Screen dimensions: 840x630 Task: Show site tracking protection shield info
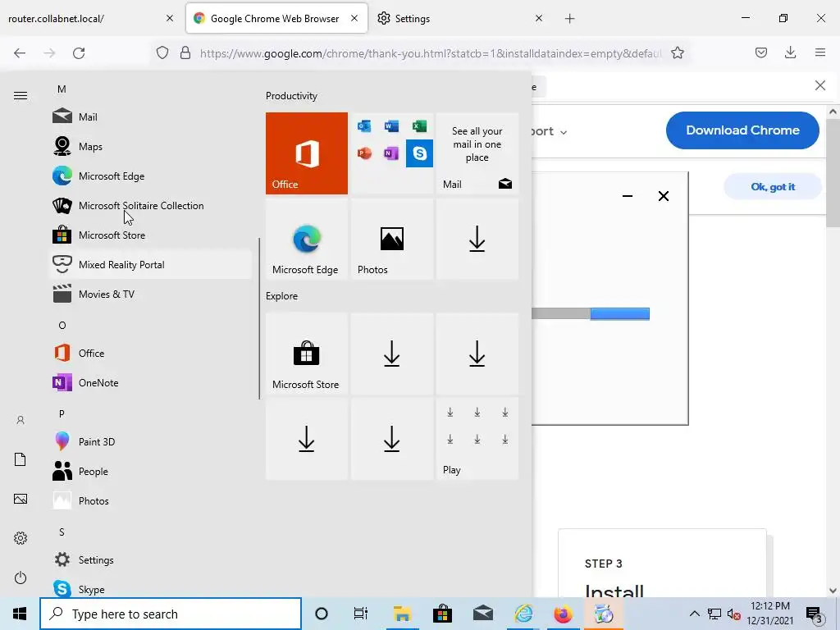click(162, 53)
